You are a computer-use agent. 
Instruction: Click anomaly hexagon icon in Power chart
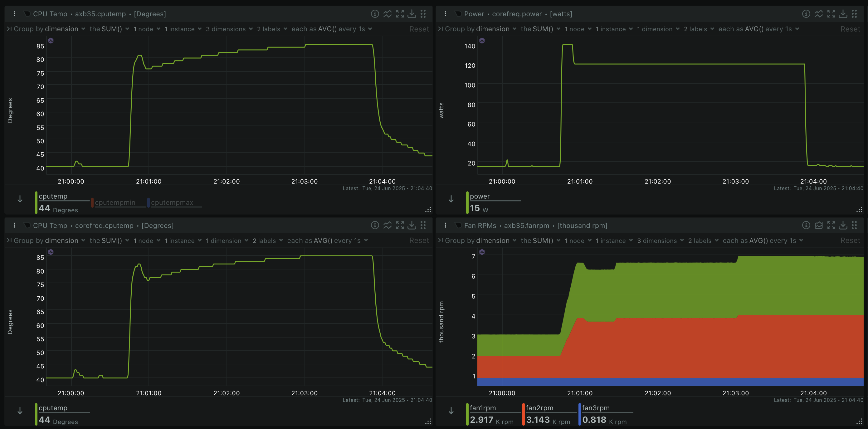[482, 41]
